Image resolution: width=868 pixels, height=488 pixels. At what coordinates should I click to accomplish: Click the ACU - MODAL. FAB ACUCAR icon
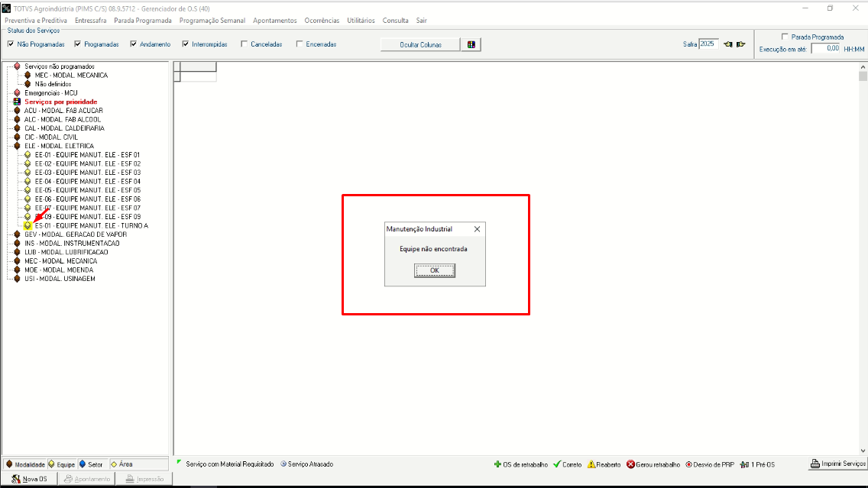[17, 111]
